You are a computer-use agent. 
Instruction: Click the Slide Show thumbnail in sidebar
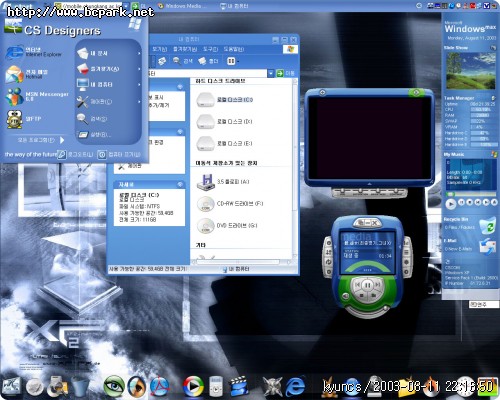pos(471,71)
